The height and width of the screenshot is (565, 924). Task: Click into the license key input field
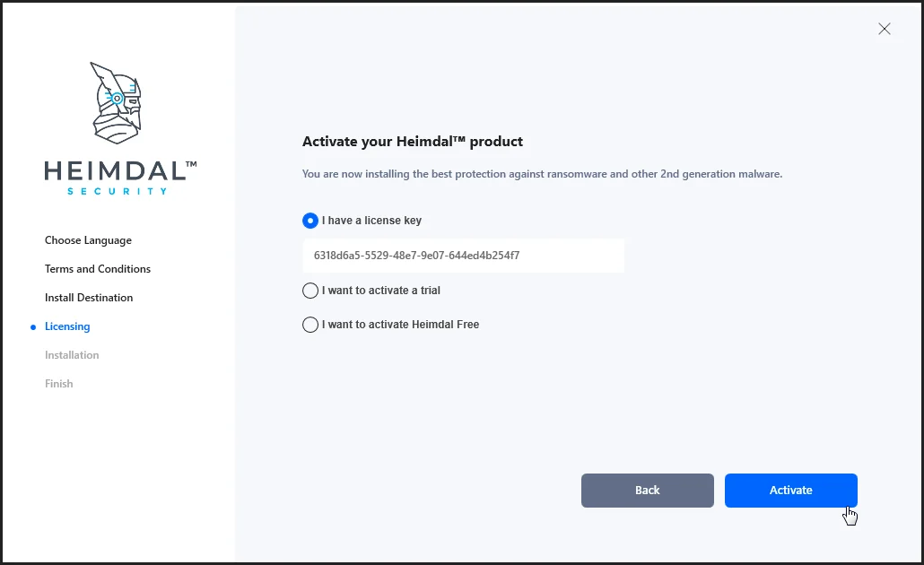[x=463, y=255]
